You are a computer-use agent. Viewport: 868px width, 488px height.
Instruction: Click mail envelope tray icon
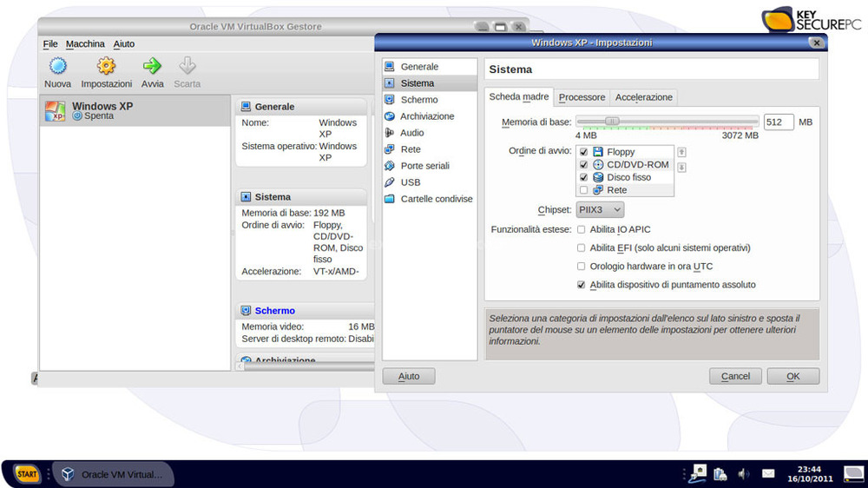[768, 473]
